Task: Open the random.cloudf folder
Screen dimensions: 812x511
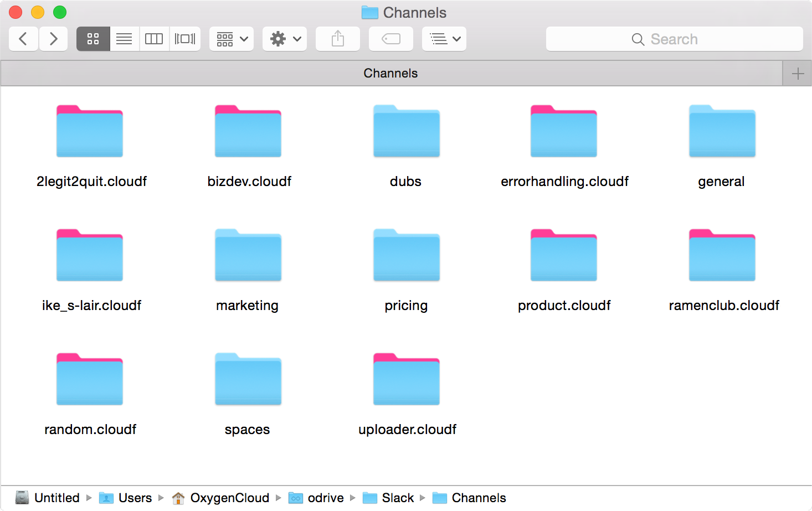Action: click(89, 379)
